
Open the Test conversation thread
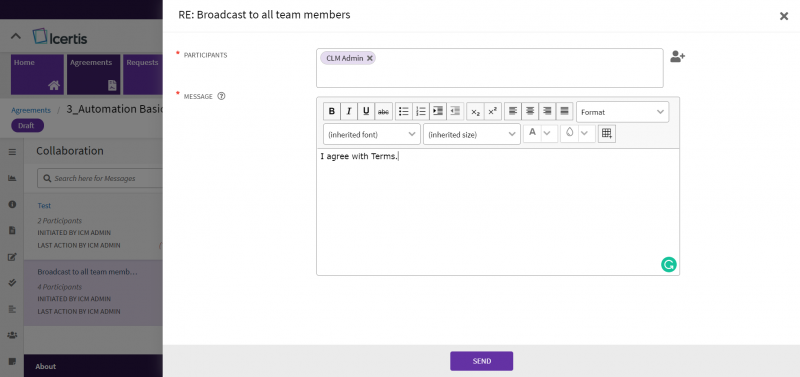44,206
